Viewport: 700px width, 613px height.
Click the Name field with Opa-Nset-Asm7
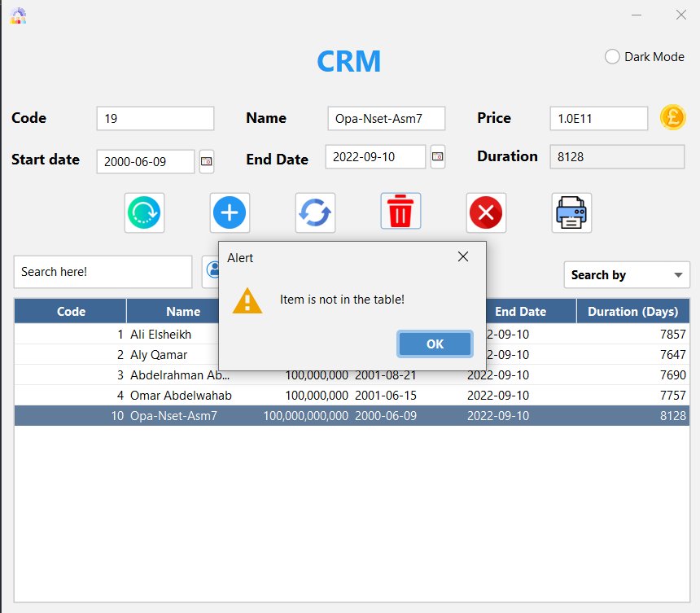(x=387, y=118)
